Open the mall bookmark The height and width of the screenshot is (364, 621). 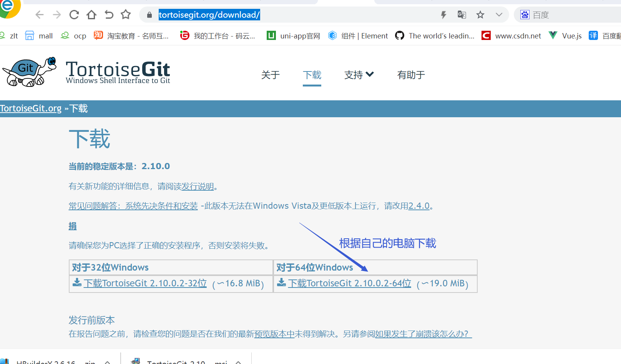(x=39, y=36)
